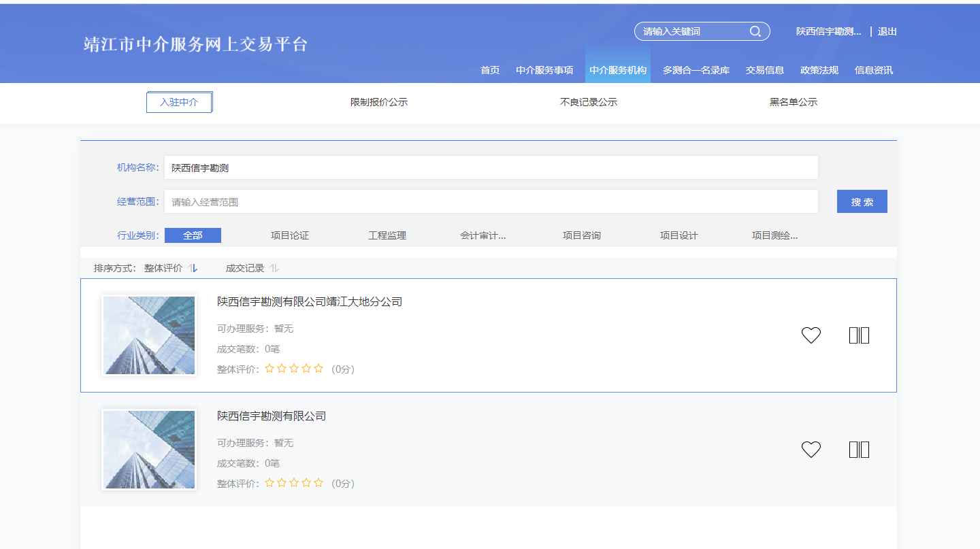点击靖江大地分公司右侧的对比图标
980x549 pixels.
(860, 335)
